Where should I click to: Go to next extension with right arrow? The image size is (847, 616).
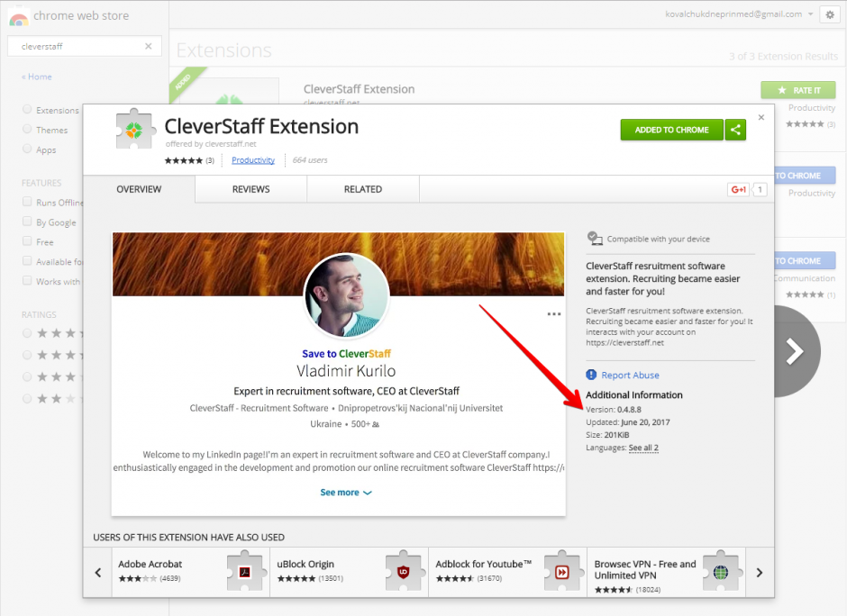tap(793, 352)
